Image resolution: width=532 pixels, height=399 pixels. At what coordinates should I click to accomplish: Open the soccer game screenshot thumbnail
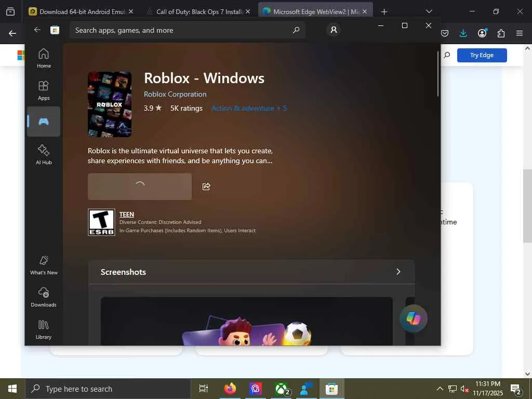pyautogui.click(x=247, y=321)
